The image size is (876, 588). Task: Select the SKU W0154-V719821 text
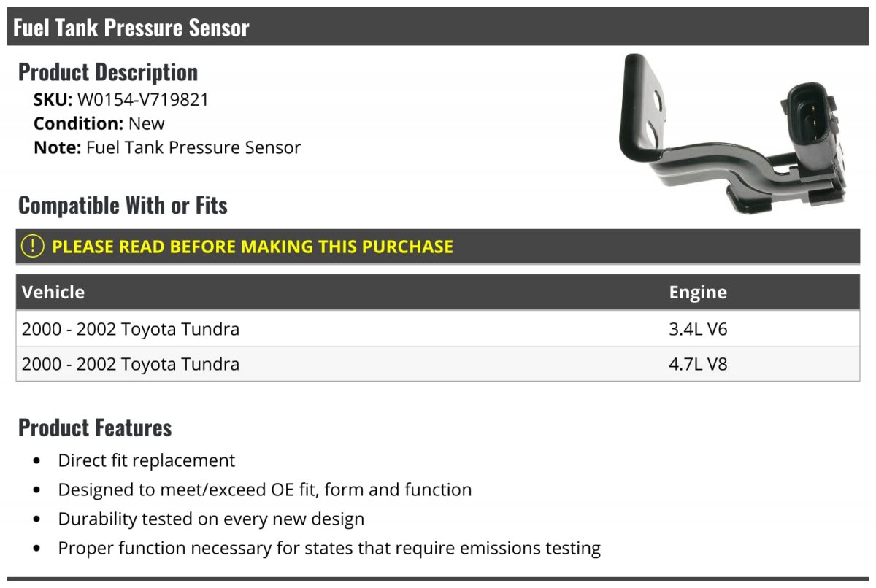121,100
